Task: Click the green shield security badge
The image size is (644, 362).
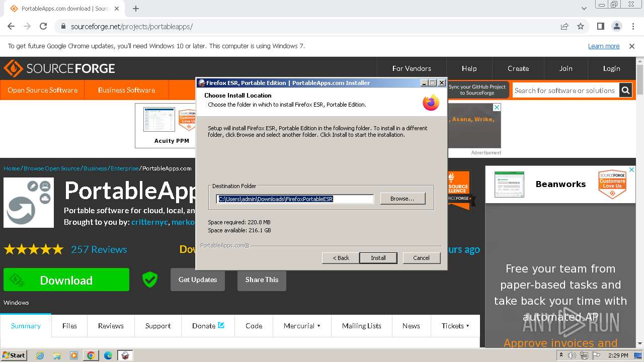Action: [149, 280]
